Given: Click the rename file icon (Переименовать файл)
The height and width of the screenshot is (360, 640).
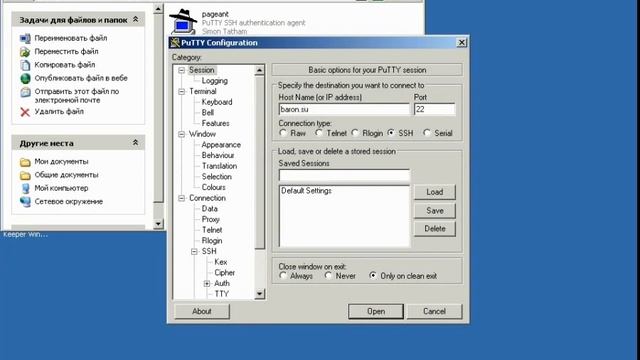Looking at the screenshot, I should click(x=25, y=38).
